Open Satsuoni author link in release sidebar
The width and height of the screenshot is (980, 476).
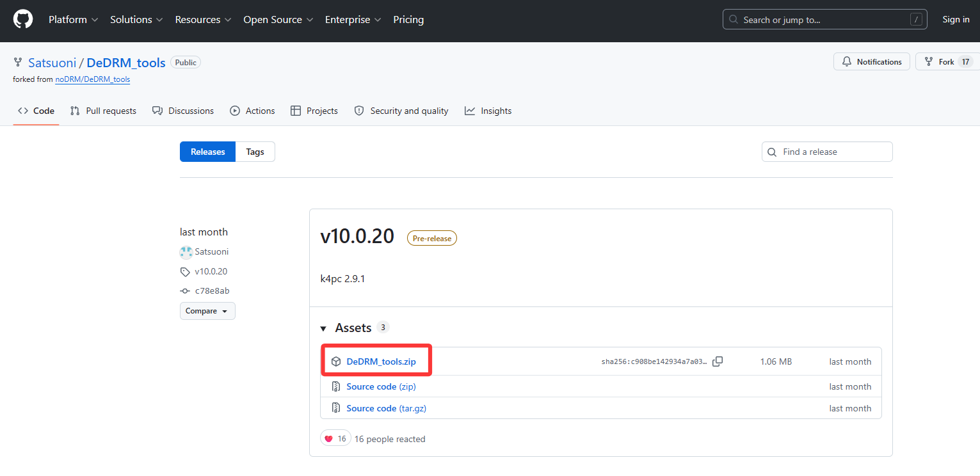212,252
